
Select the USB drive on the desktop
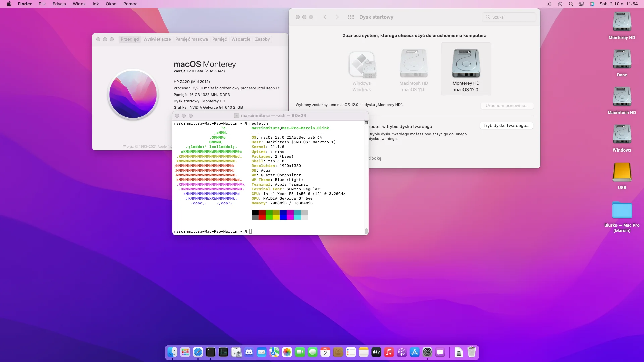click(x=622, y=172)
